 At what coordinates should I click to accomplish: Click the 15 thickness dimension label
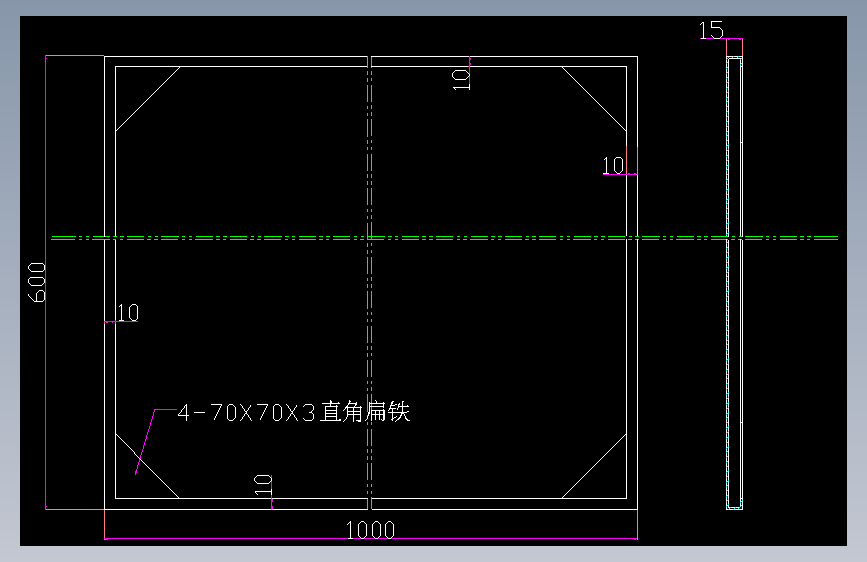[711, 30]
